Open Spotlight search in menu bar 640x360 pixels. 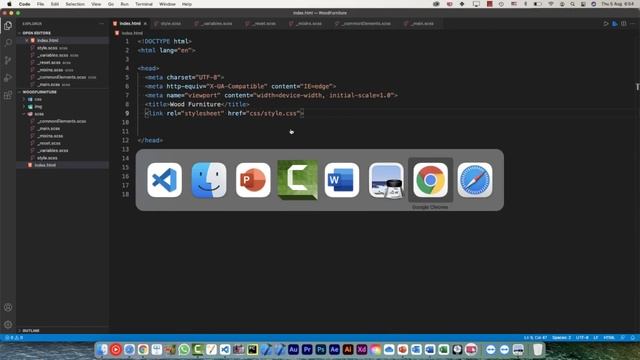(x=572, y=4)
